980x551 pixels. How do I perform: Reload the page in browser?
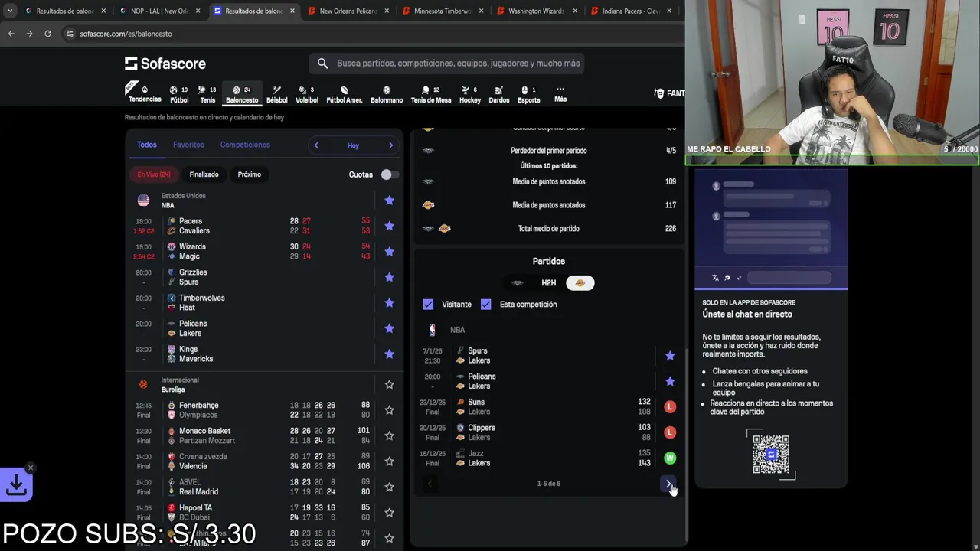coord(47,34)
